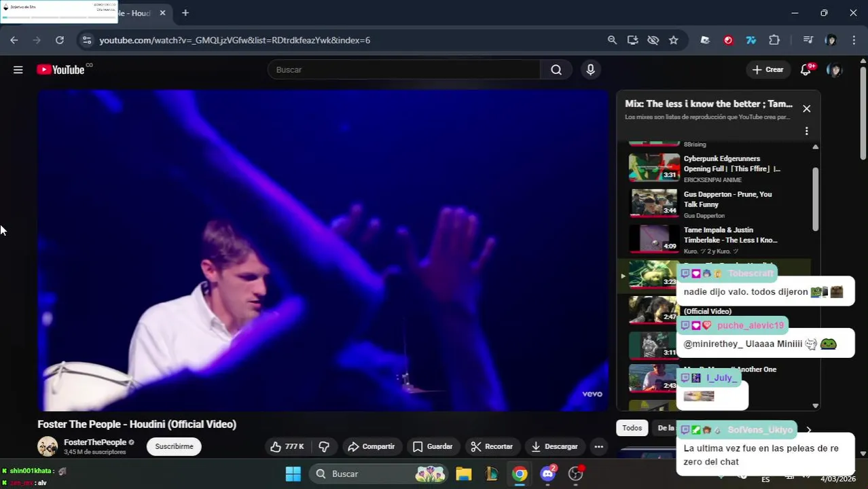Go back in Chrome browser
Image resolution: width=868 pixels, height=489 pixels.
coord(14,40)
